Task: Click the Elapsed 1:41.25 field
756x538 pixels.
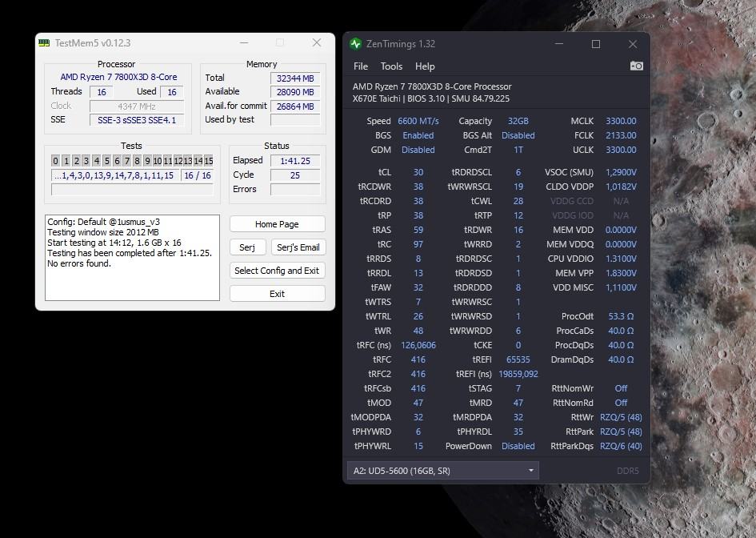Action: click(295, 161)
